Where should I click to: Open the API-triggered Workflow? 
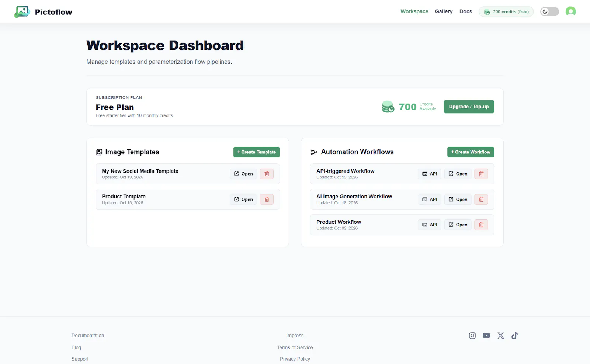click(x=458, y=174)
